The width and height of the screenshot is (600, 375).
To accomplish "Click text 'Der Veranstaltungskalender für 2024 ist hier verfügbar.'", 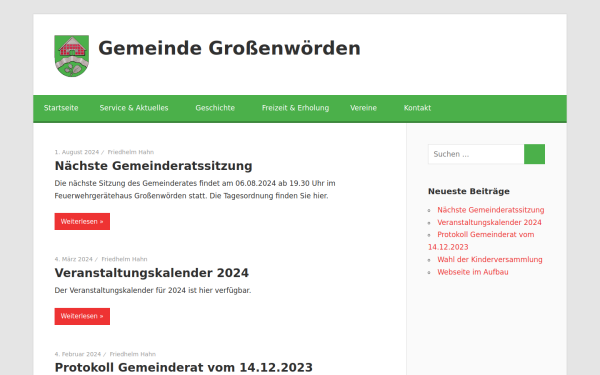I will click(x=153, y=290).
